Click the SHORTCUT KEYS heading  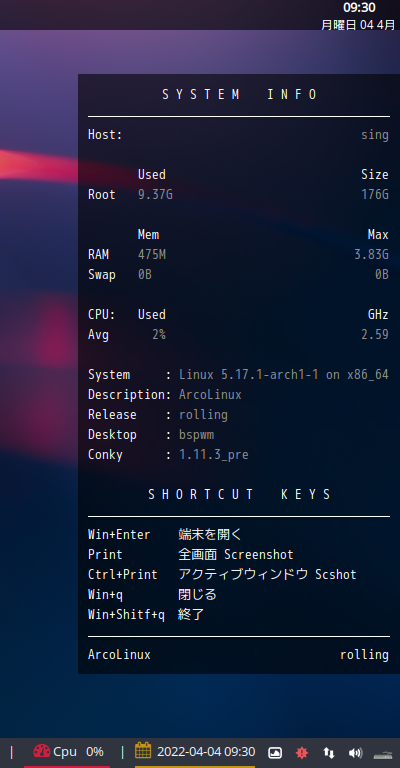[x=239, y=494]
